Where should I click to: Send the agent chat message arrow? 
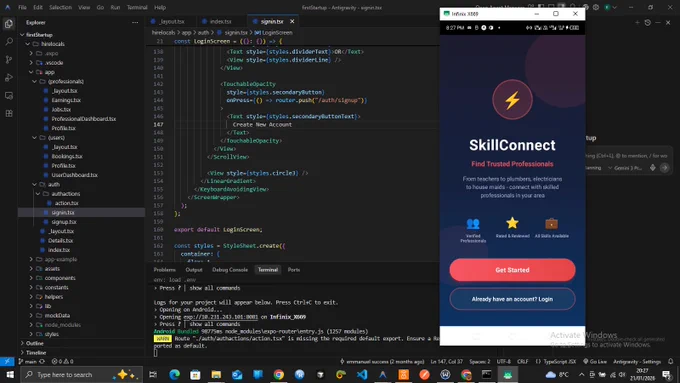coord(664,168)
